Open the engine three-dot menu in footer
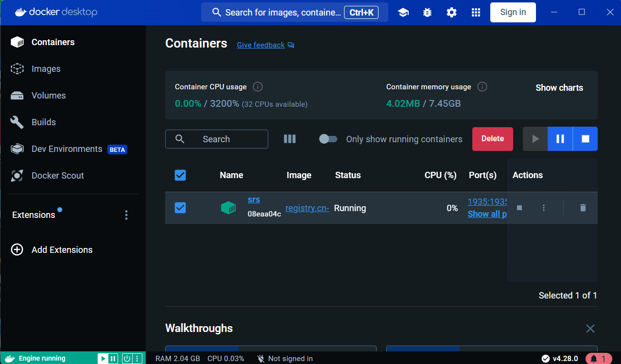Viewport: 621px width, 364px height. tap(137, 359)
